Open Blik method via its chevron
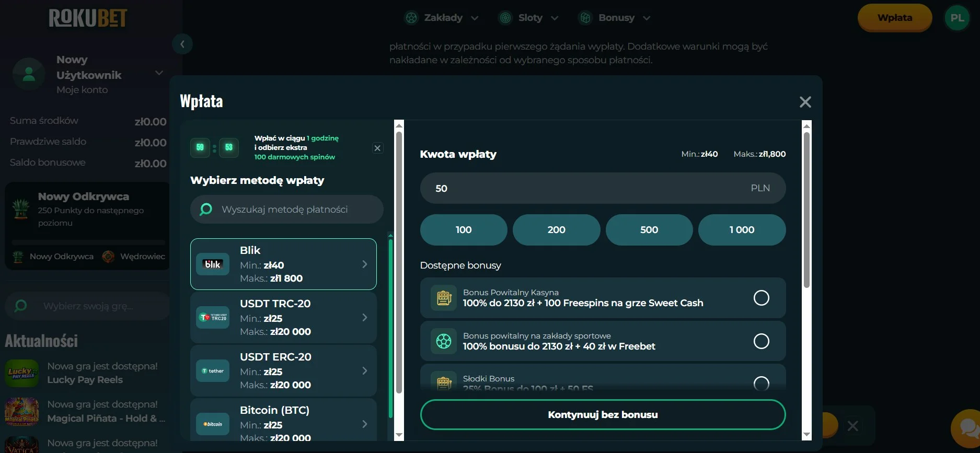Screen dimensions: 980x453 click(x=365, y=264)
